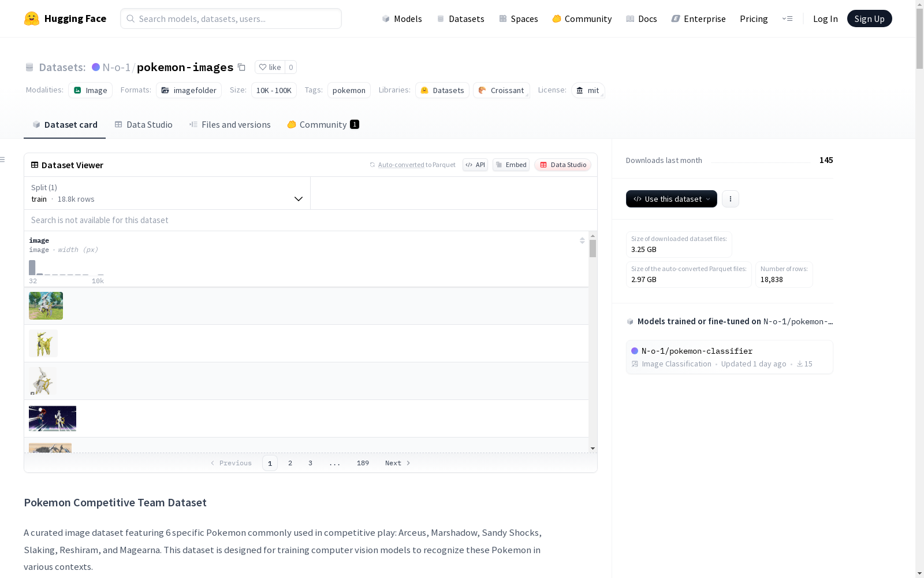Open the first Arceus image on grass
The image size is (924, 578).
[46, 306]
